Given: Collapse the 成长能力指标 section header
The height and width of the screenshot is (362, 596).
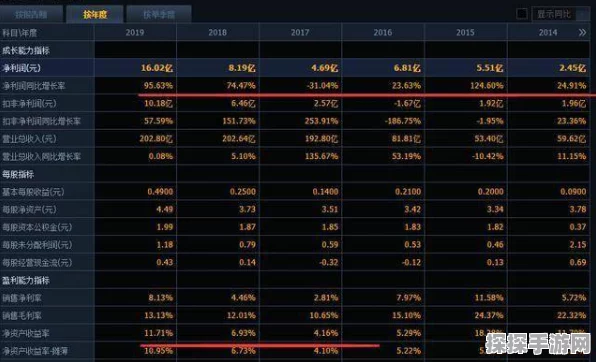Looking at the screenshot, I should 26,51.
